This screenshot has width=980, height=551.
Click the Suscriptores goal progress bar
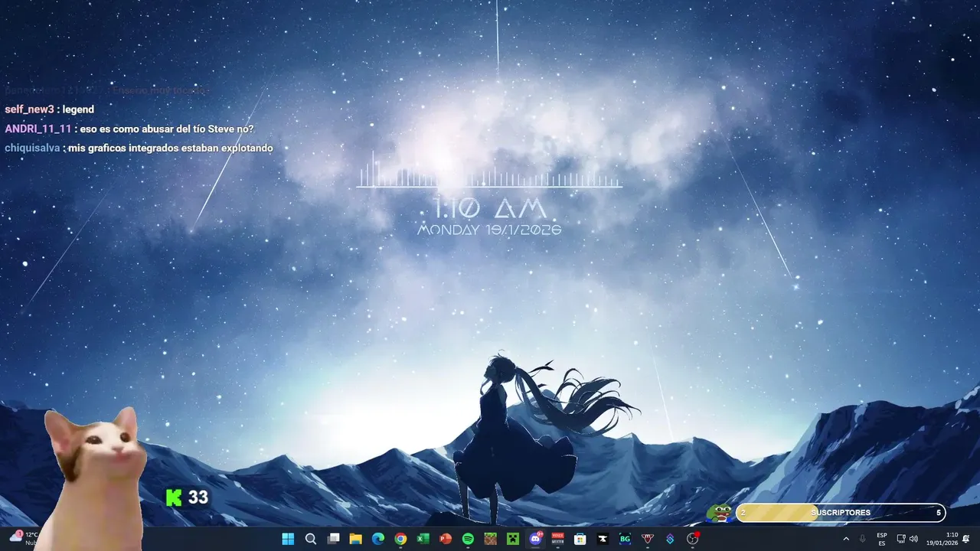tap(840, 513)
